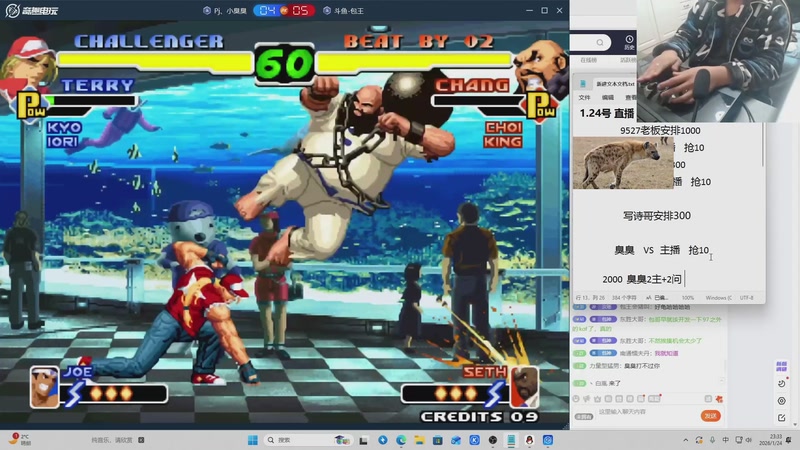Click the crown icon in chat toolbar
The image size is (800, 450).
[597, 398]
